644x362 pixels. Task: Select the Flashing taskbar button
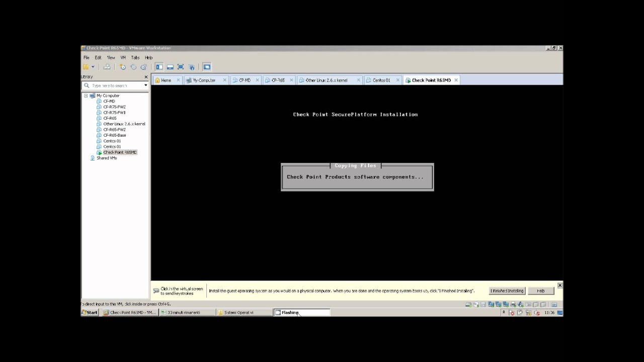301,312
